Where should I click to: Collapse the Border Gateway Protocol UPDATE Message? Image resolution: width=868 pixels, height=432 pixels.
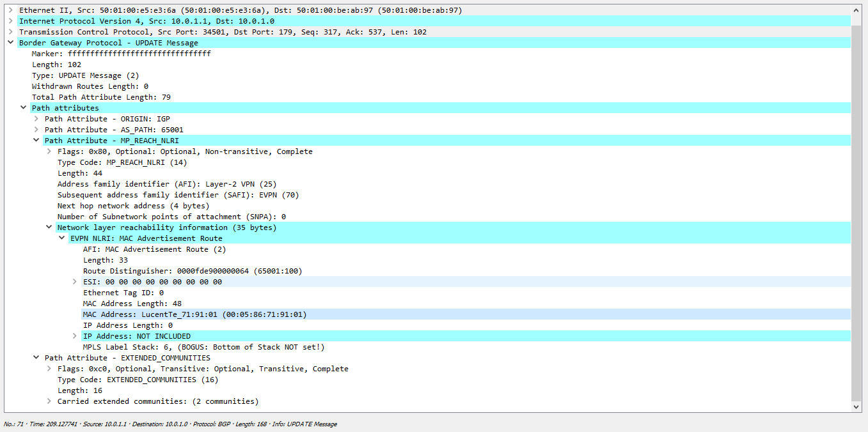click(x=10, y=43)
